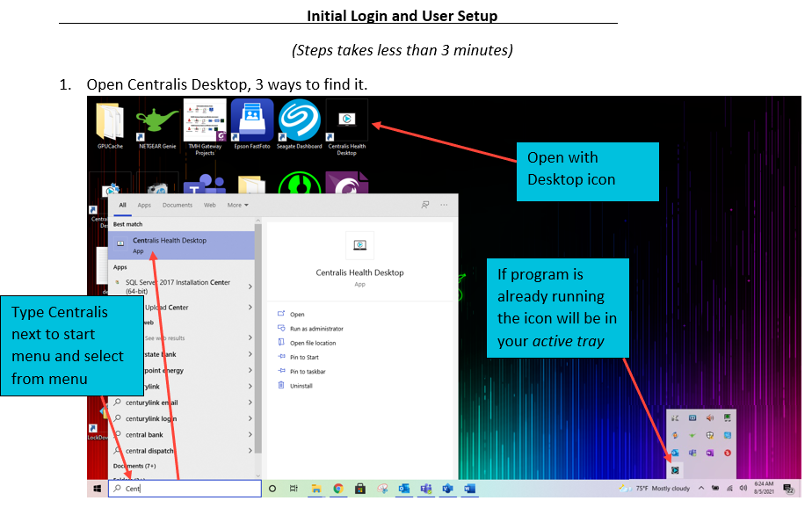Open Word from the taskbar
Screen dimensions: 812x508
pyautogui.click(x=469, y=489)
